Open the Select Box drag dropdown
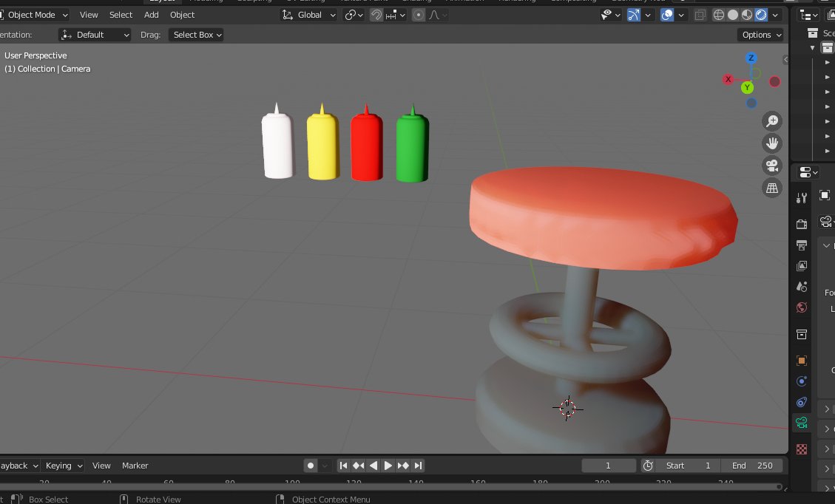Image resolution: width=835 pixels, height=504 pixels. [x=196, y=35]
